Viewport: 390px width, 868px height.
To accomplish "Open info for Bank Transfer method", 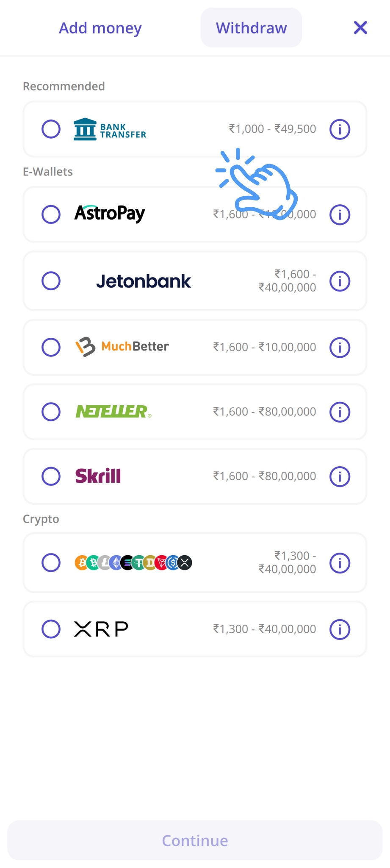I will [x=340, y=129].
